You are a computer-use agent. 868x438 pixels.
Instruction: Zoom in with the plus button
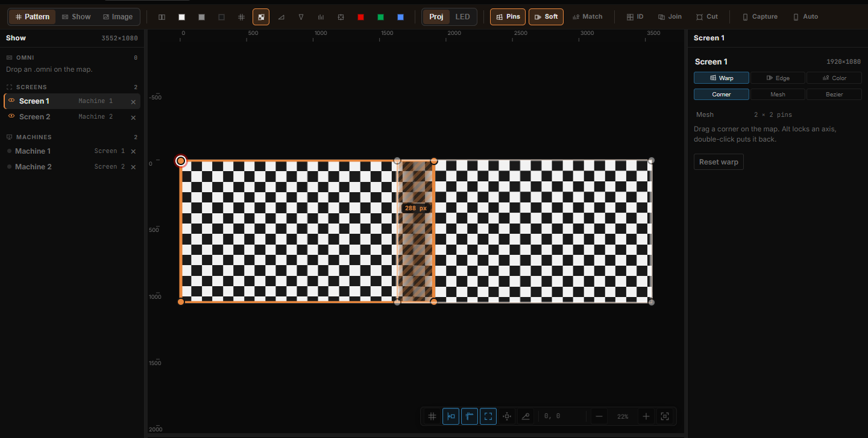[x=646, y=416]
